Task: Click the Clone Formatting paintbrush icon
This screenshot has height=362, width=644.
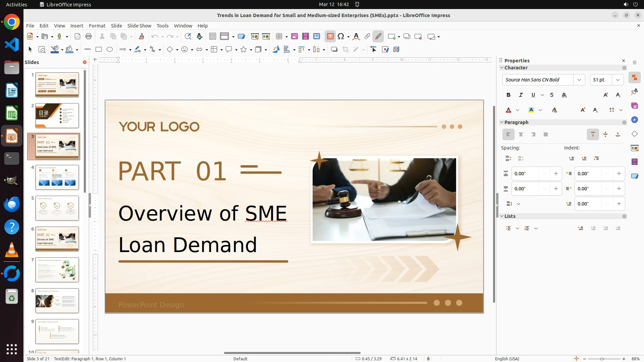Action: pos(141,37)
